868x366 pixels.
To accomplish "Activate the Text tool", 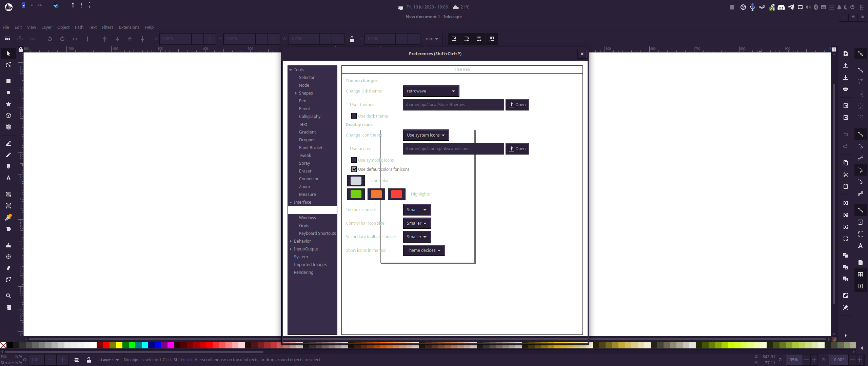I will (x=8, y=178).
